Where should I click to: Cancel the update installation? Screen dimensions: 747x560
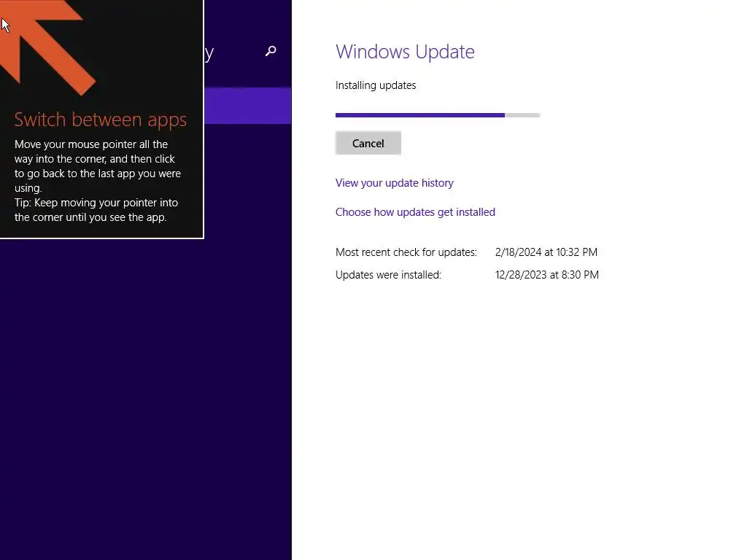[368, 144]
